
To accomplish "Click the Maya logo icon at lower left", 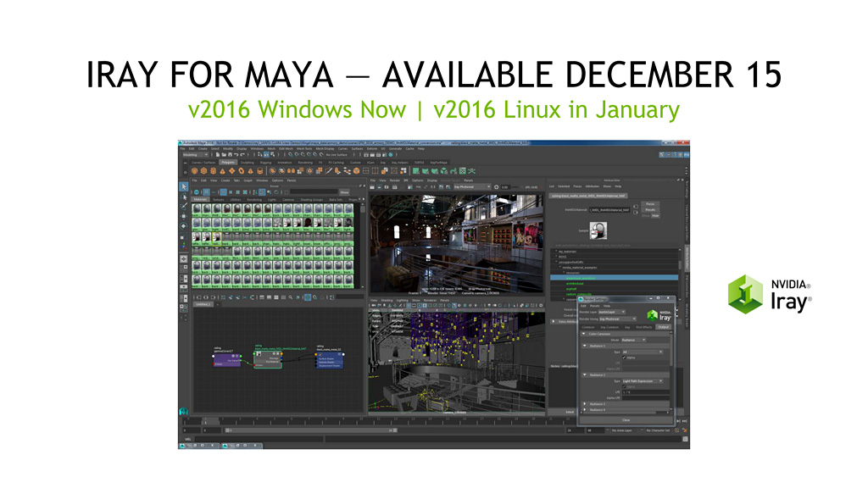I will point(184,412).
